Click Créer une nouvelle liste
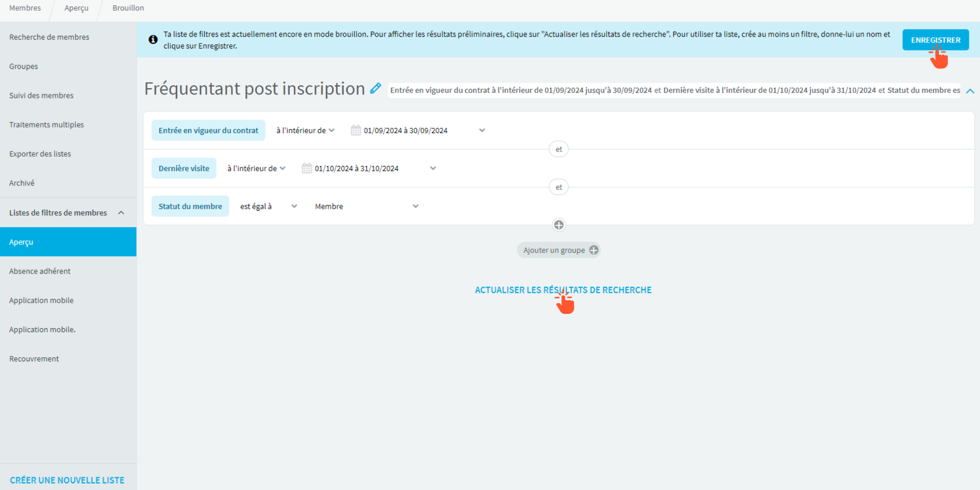980x490 pixels. click(x=67, y=480)
